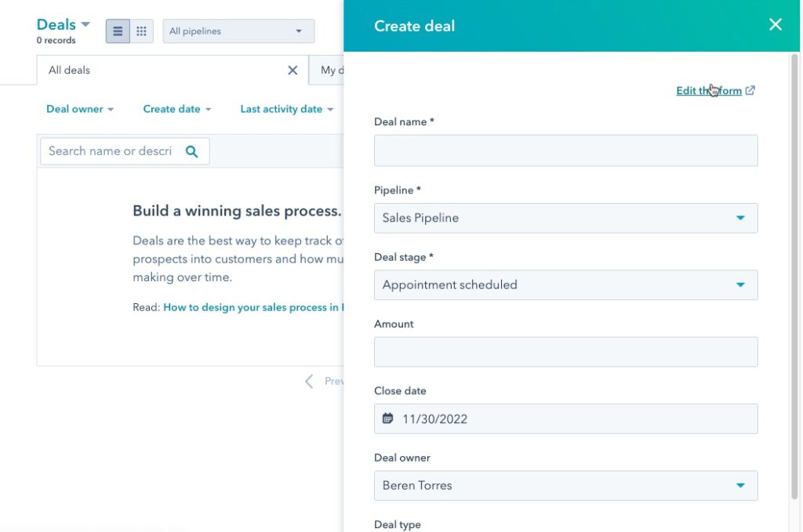This screenshot has width=803, height=532.
Task: Expand the Create date filter
Action: (176, 109)
